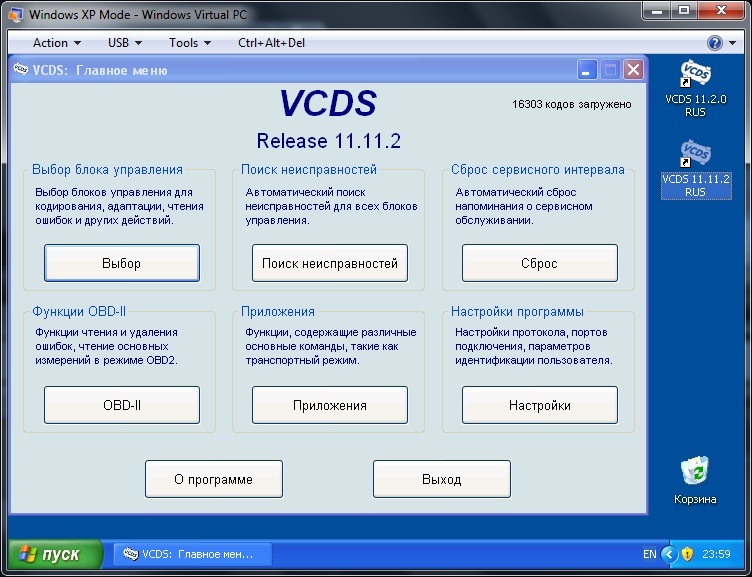Click the Поиск неисправностей button
The image size is (752, 577).
(330, 263)
